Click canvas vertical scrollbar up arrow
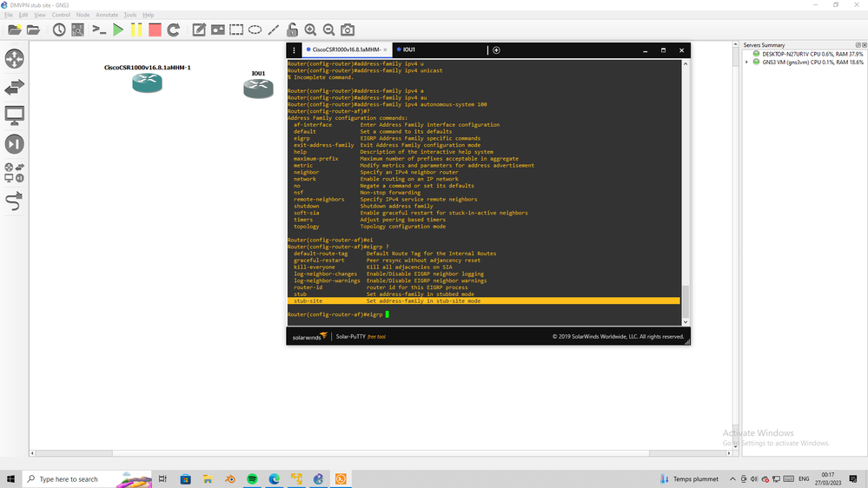 pos(736,44)
